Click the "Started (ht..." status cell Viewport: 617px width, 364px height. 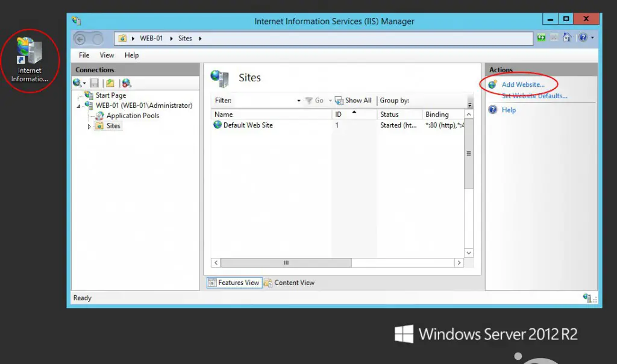pyautogui.click(x=398, y=125)
